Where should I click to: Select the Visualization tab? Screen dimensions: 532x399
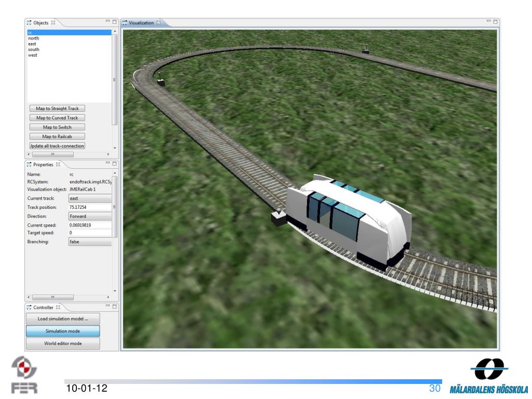tap(141, 23)
